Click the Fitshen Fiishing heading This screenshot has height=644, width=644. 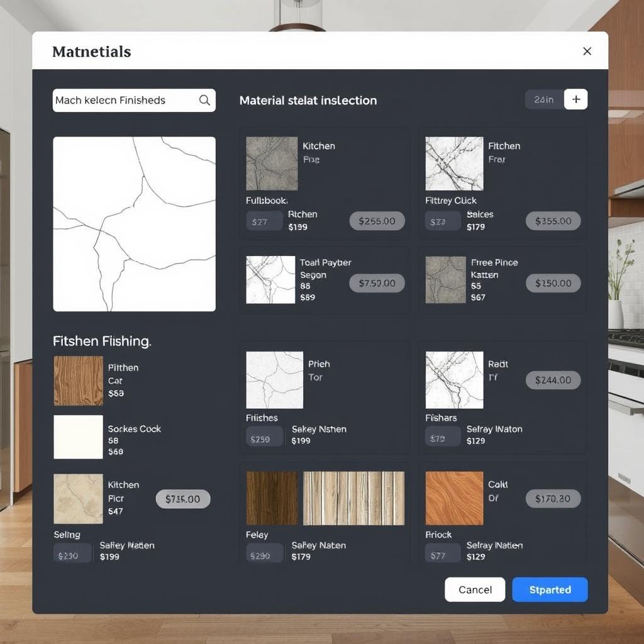(x=102, y=341)
